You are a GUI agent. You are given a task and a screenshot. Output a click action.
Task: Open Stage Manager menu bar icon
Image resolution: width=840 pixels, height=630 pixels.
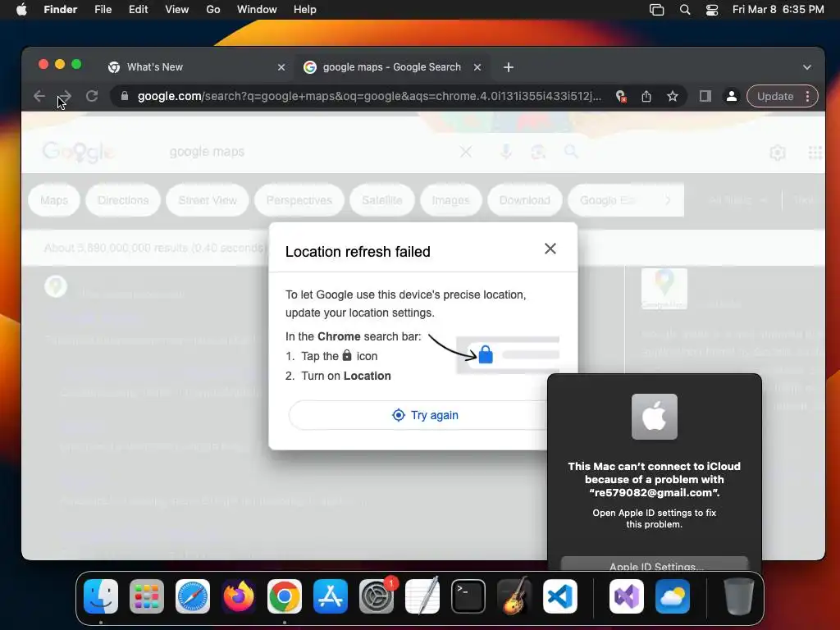pos(657,10)
